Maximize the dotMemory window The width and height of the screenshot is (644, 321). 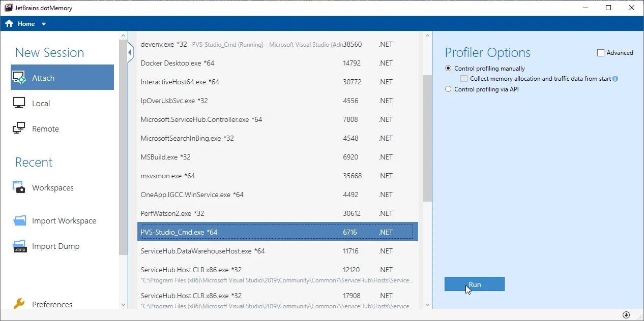(608, 8)
